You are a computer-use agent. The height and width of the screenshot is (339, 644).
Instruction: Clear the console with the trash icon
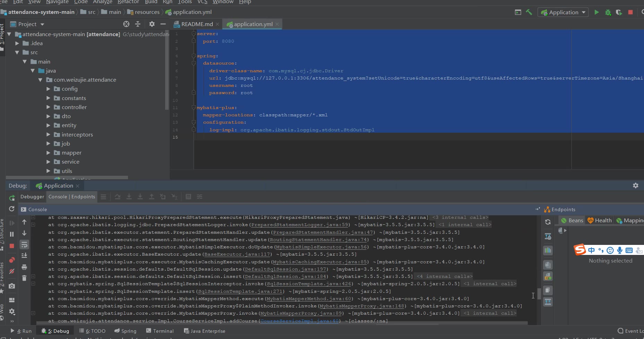(24, 278)
